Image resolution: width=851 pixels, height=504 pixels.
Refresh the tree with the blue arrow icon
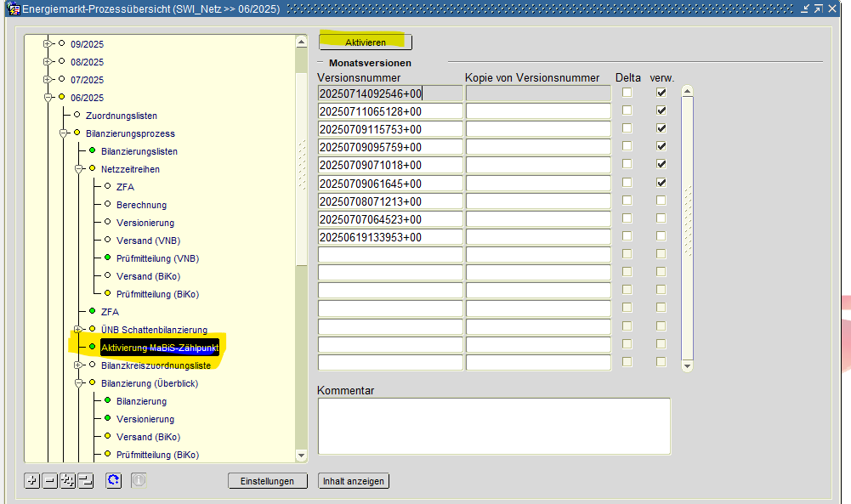pos(113,481)
